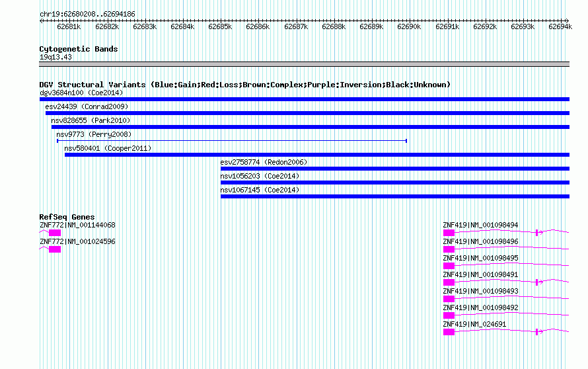Click the 19q13.43 band label
Image resolution: width=588 pixels, height=369 pixels.
tap(55, 57)
